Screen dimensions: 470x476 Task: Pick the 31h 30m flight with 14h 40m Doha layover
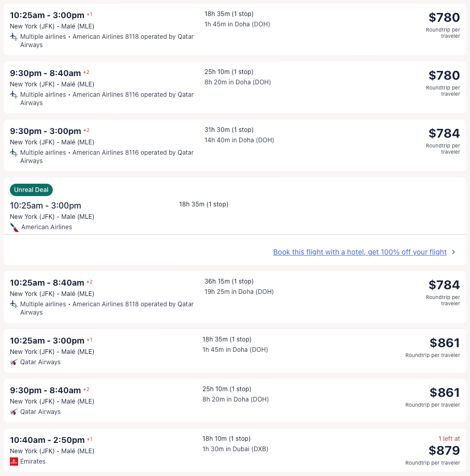point(229,130)
